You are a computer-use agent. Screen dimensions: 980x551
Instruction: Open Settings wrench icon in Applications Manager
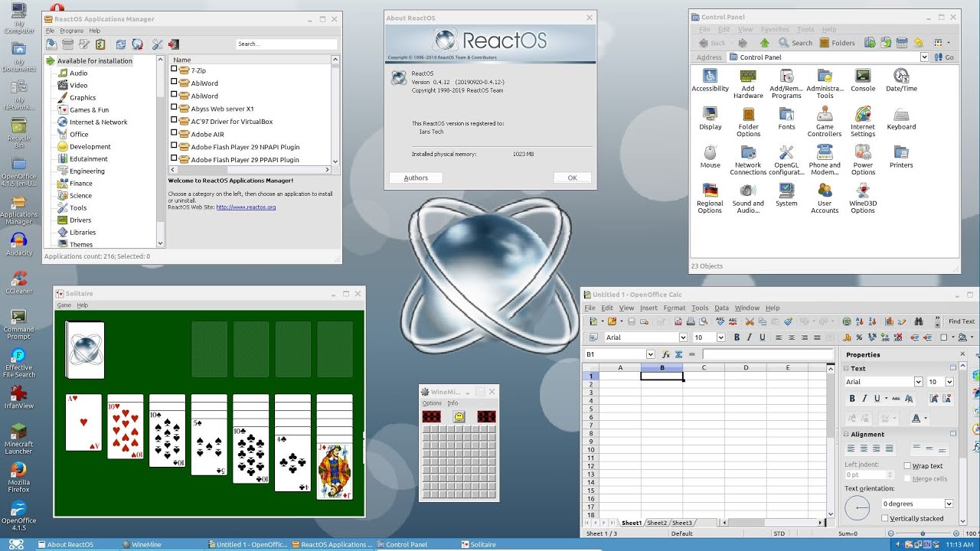158,44
